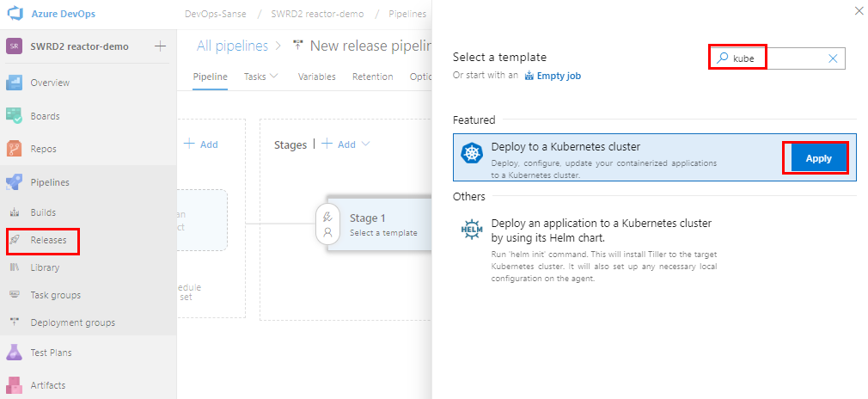Open the Test Plans flask icon

15,353
